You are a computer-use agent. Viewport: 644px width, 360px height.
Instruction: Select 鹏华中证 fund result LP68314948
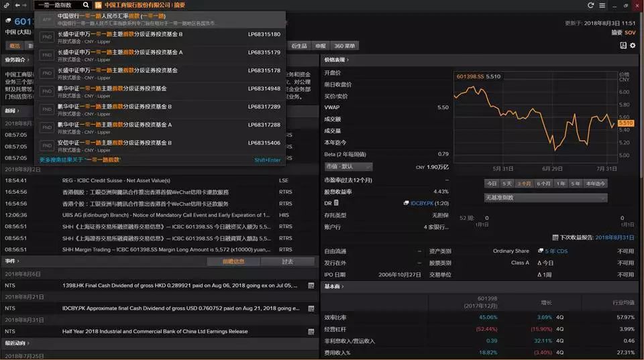160,91
